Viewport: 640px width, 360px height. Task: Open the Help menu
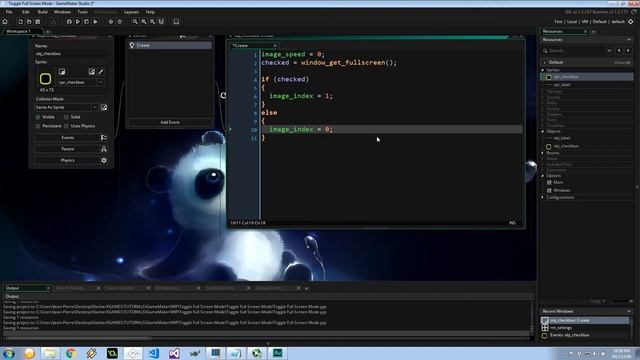click(x=150, y=12)
